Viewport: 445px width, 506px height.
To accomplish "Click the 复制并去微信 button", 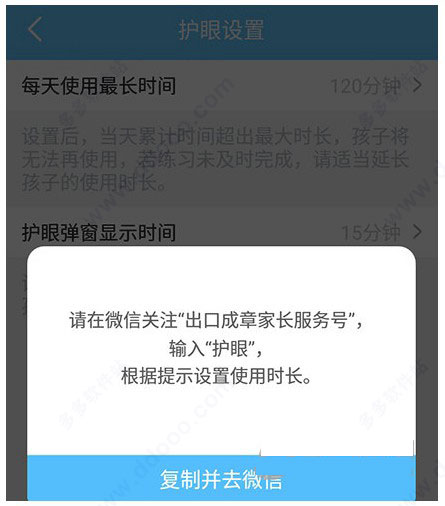I will pyautogui.click(x=221, y=478).
